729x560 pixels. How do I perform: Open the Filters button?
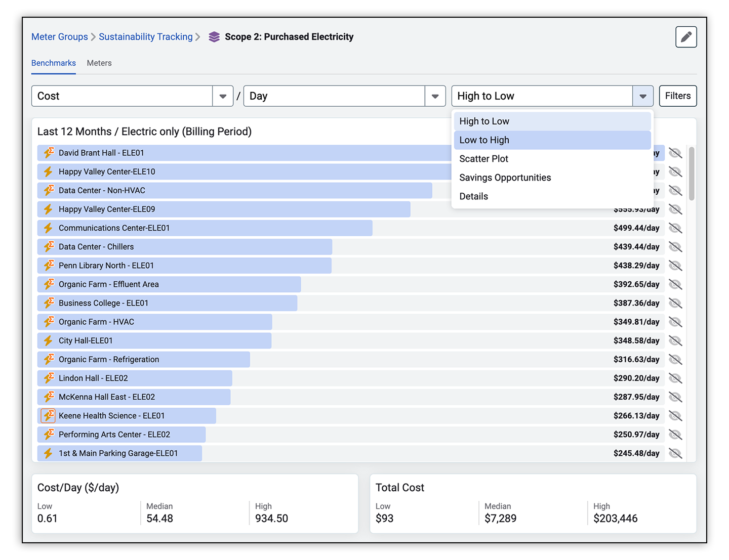pyautogui.click(x=677, y=96)
